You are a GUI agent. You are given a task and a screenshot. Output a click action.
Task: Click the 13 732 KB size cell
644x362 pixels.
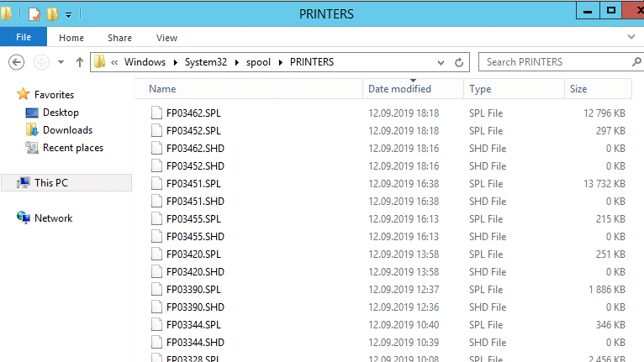604,183
